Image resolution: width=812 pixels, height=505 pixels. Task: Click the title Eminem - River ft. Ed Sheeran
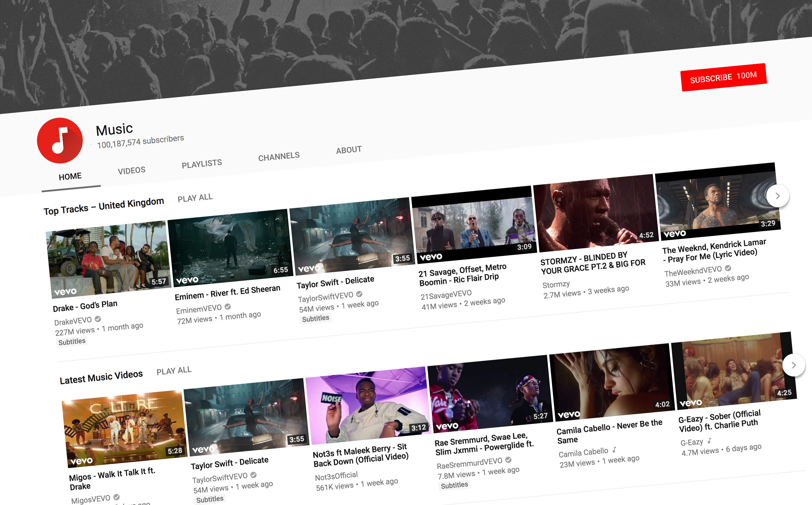(x=227, y=293)
